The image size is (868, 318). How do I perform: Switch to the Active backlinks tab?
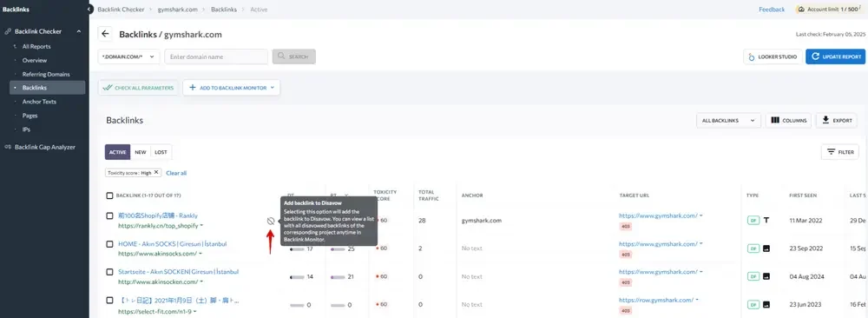(x=118, y=152)
